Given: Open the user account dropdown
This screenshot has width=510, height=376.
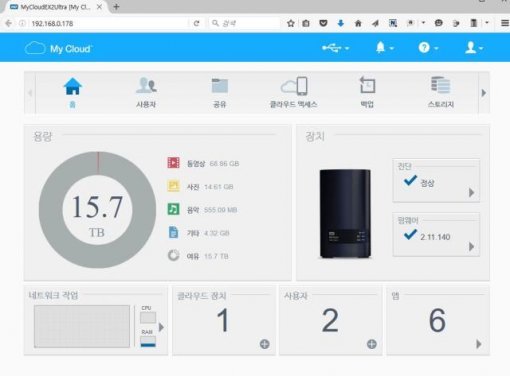Looking at the screenshot, I should coord(474,48).
